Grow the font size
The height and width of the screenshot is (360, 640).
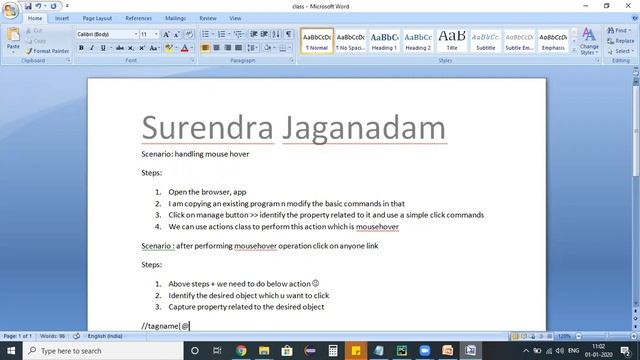(166, 34)
